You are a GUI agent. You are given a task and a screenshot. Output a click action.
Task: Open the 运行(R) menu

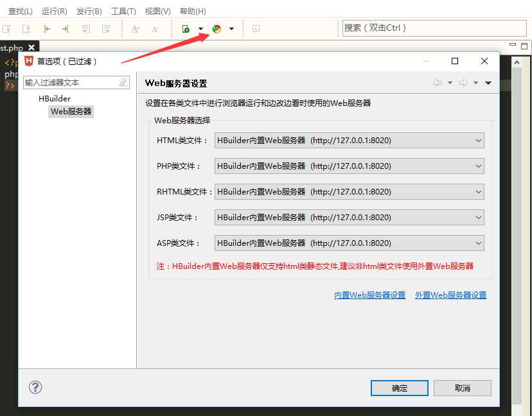(x=54, y=11)
